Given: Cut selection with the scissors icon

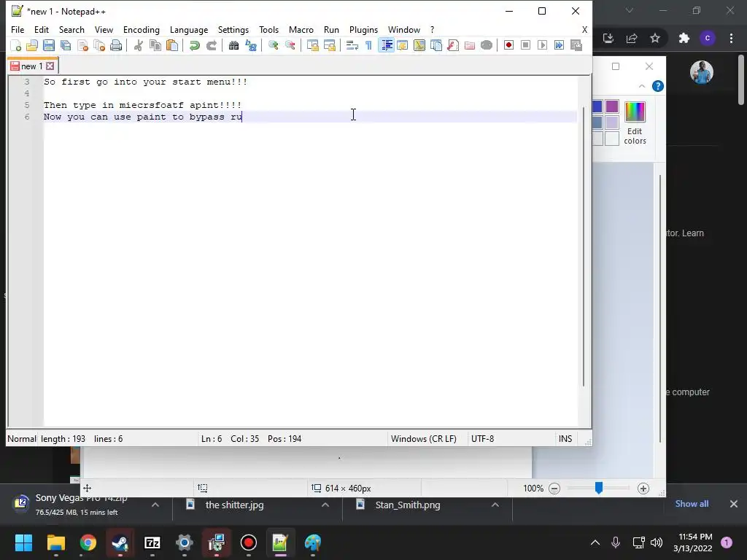Looking at the screenshot, I should [139, 45].
